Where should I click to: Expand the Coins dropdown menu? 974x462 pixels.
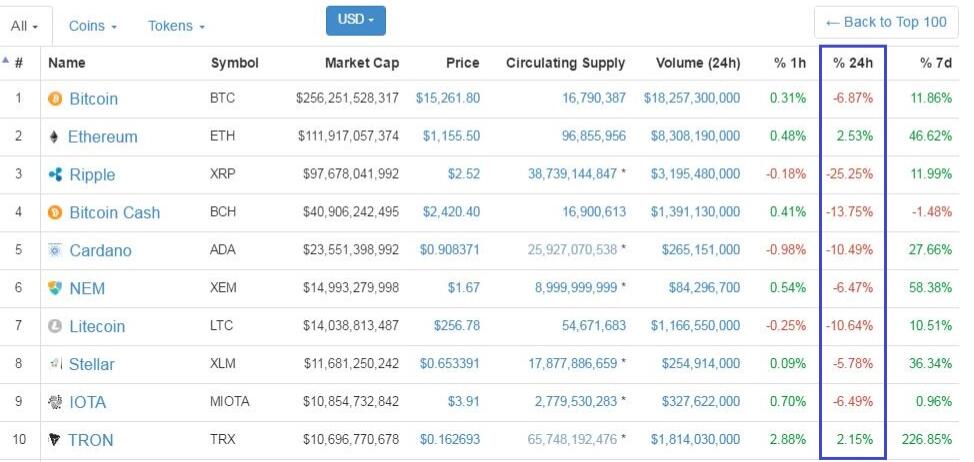click(x=92, y=26)
